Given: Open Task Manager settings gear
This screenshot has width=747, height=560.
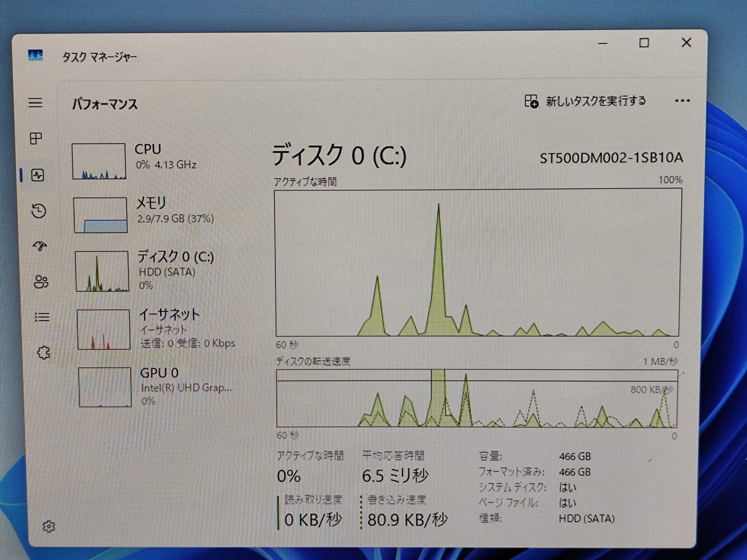Looking at the screenshot, I should [x=49, y=526].
